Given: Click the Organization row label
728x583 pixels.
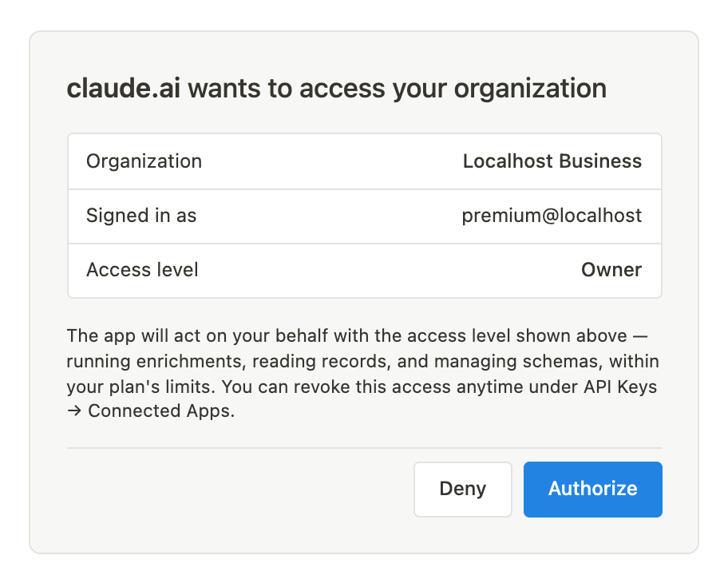Looking at the screenshot, I should [144, 161].
